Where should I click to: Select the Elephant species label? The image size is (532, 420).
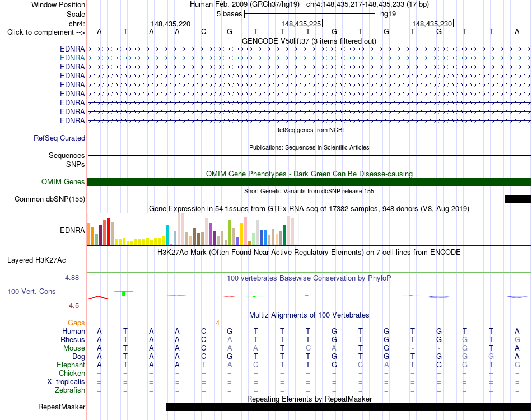tap(71, 365)
